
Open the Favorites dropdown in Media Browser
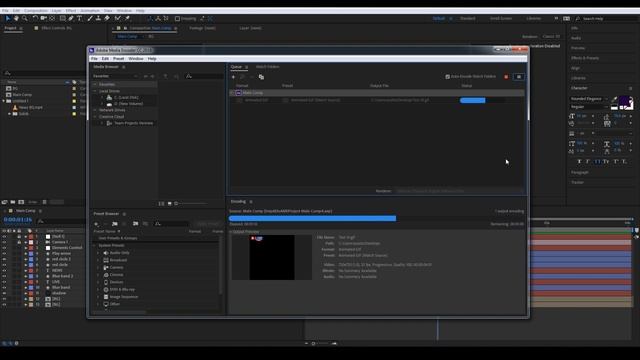click(x=115, y=76)
